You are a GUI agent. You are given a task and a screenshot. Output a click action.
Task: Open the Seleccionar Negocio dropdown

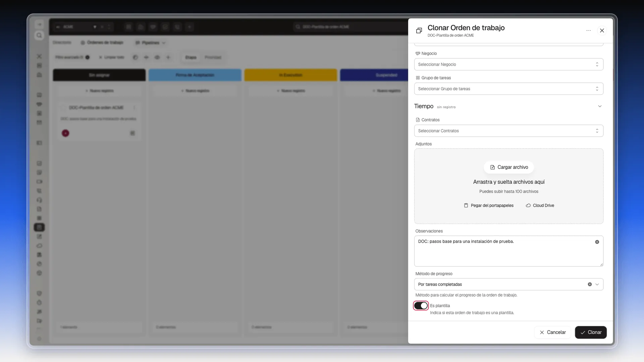(x=508, y=64)
